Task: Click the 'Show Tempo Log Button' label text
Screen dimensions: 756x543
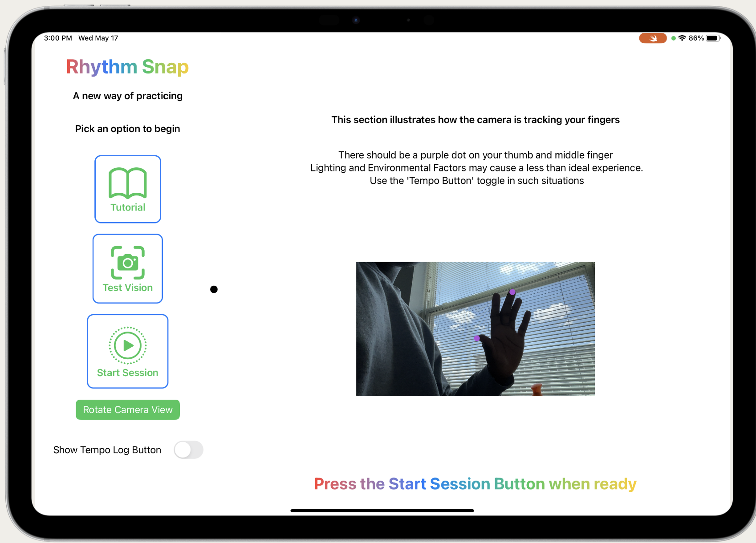Action: coord(107,450)
